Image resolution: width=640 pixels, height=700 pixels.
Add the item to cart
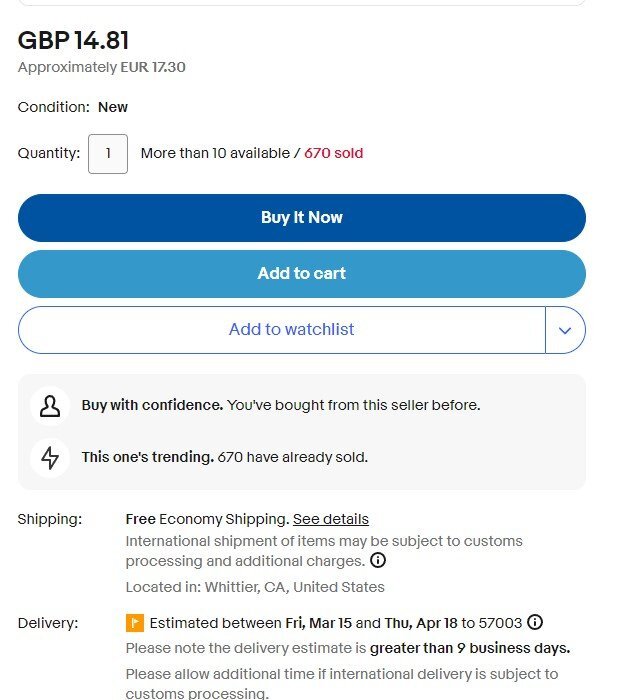(302, 274)
